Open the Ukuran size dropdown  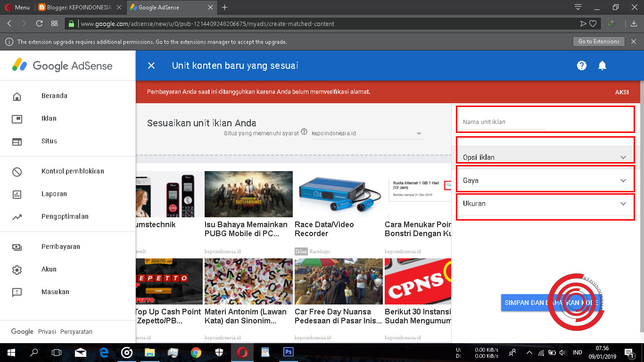tap(545, 203)
